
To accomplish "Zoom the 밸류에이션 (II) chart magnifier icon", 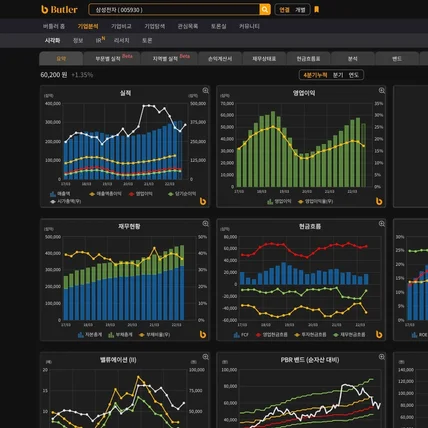I will 206,357.
